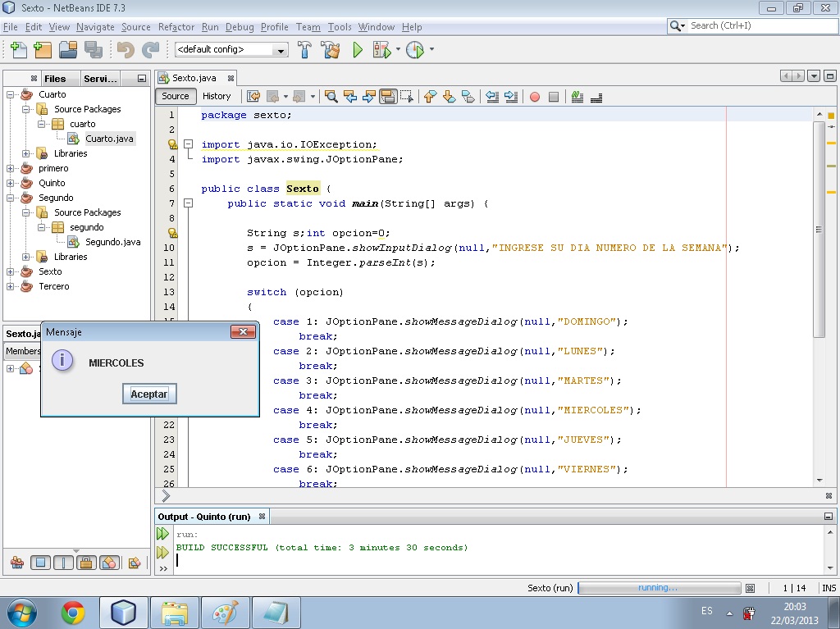Open a file with the Find icon in editor toolbar
840x629 pixels.
330,96
